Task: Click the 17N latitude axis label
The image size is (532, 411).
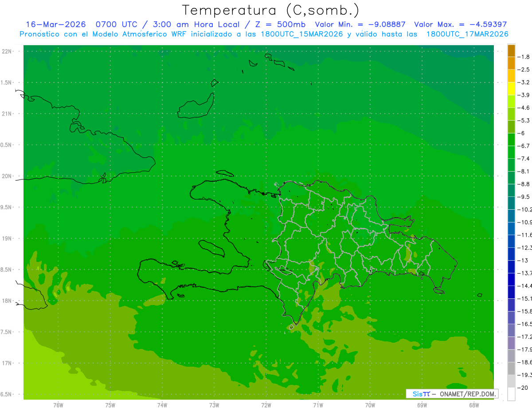Action: [7, 363]
